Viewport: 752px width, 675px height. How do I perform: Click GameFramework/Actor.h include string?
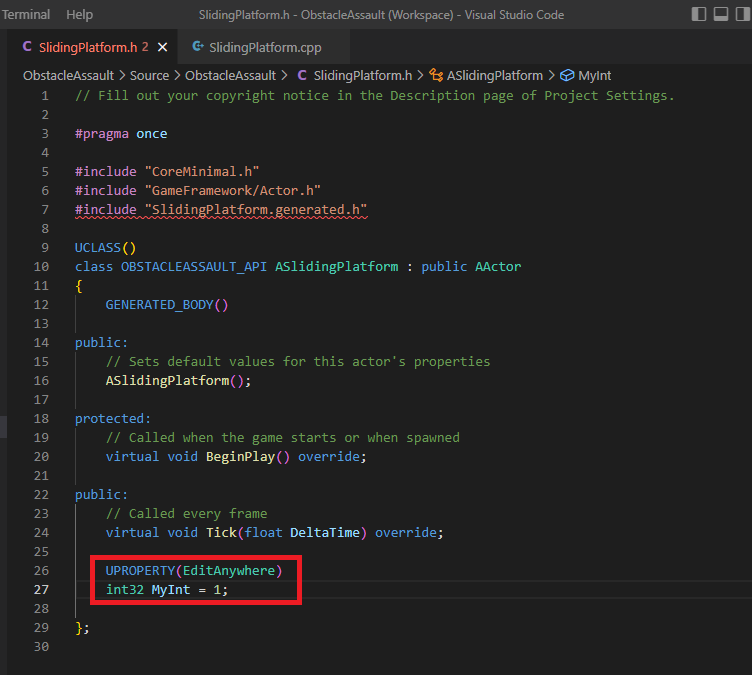[233, 190]
